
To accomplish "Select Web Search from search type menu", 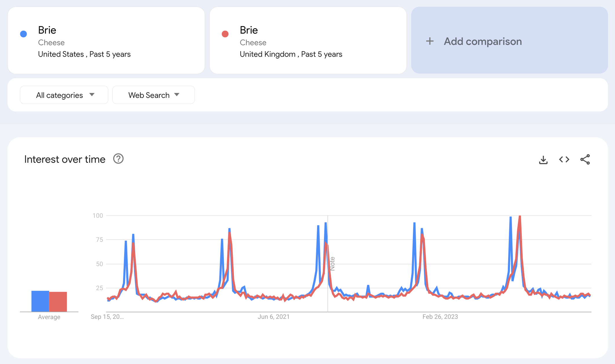I will pyautogui.click(x=153, y=94).
